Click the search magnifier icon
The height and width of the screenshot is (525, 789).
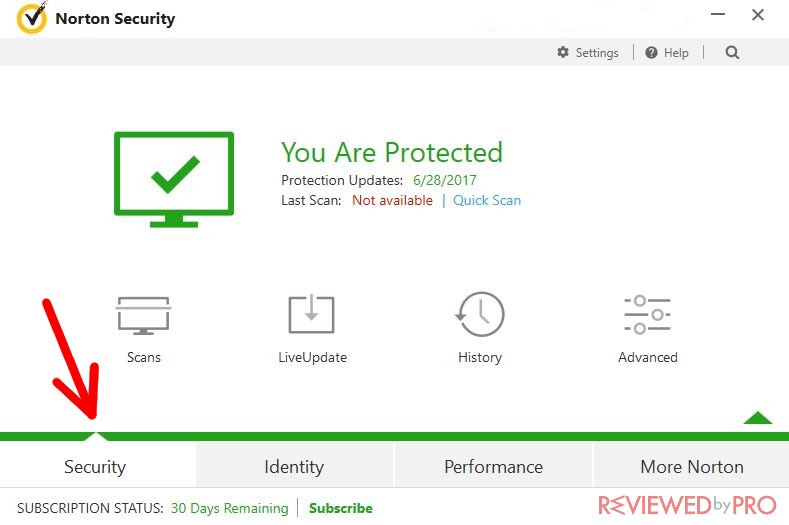[732, 52]
